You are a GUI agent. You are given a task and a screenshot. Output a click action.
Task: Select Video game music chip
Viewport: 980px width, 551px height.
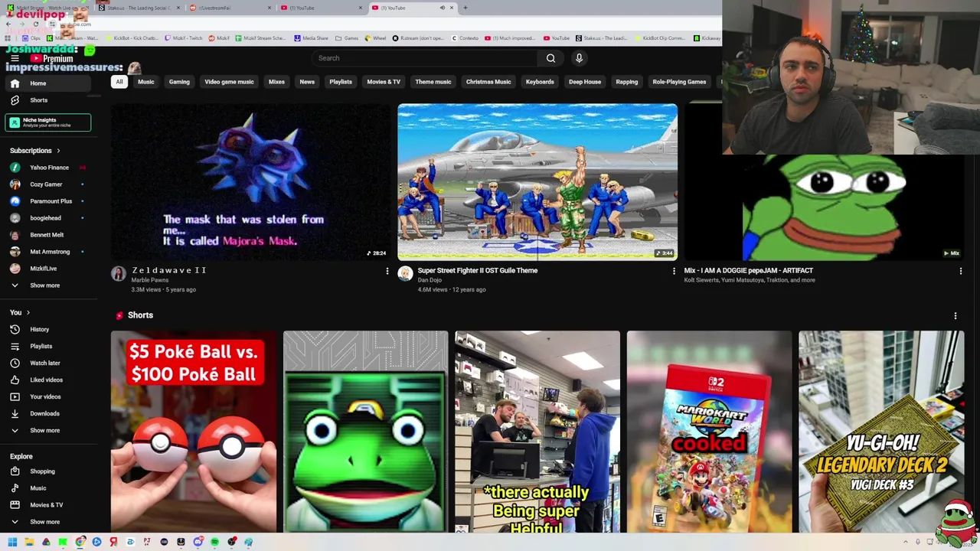click(229, 82)
